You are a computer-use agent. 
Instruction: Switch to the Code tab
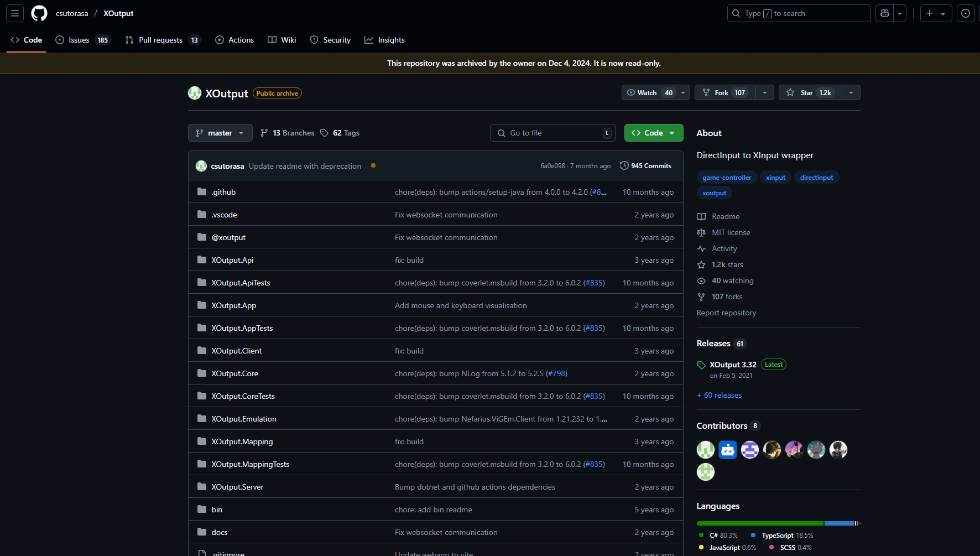click(x=26, y=40)
